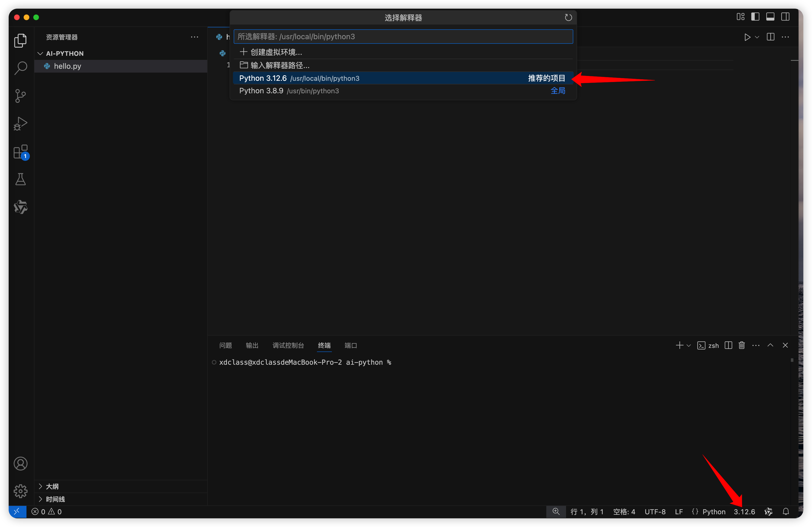Click the terminal panel scrollbar
This screenshot has width=812, height=527.
tap(792, 360)
